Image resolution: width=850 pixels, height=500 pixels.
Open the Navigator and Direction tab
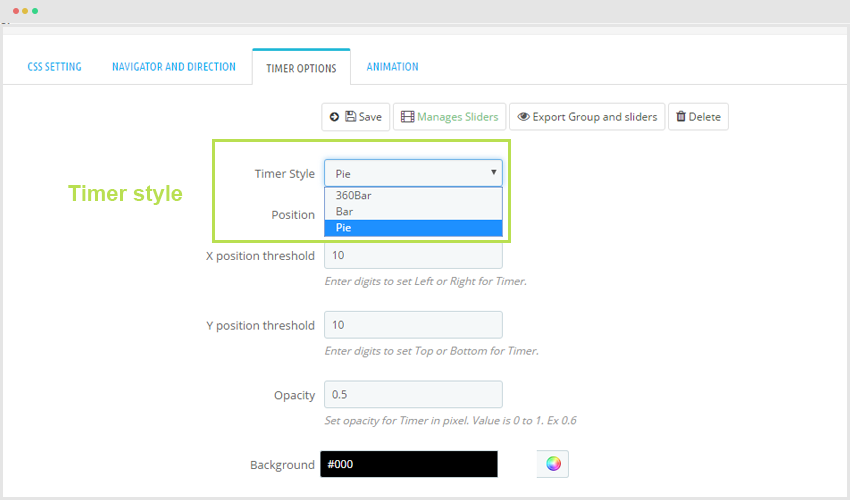click(173, 67)
